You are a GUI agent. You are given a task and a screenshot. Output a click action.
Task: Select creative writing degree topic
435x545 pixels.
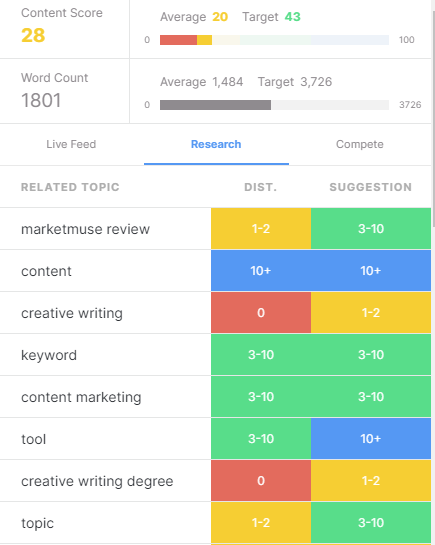coord(97,481)
